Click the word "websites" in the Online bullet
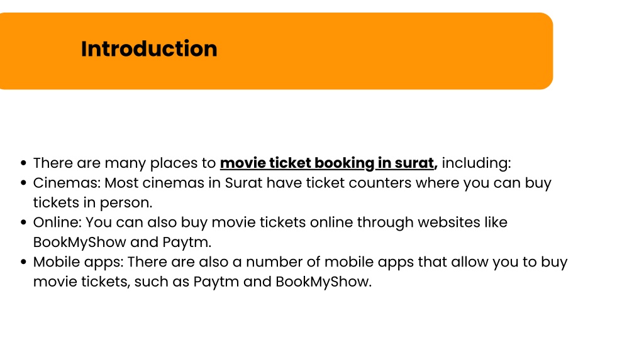This screenshot has width=644, height=362. (x=449, y=222)
